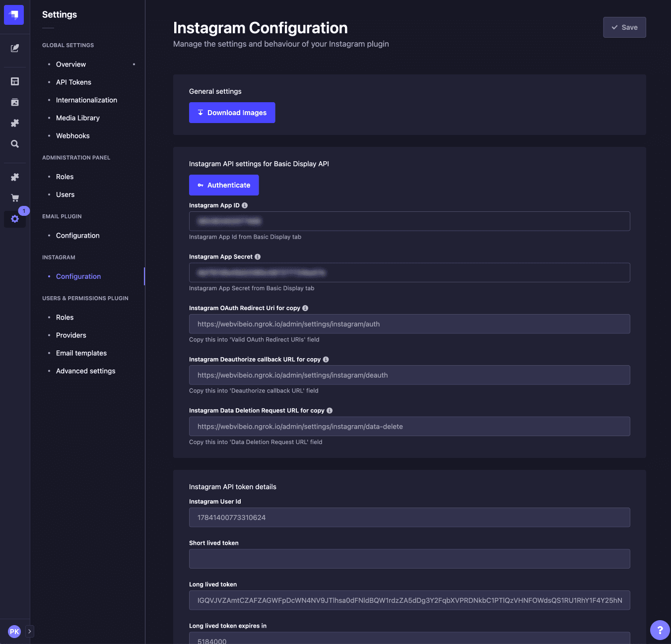This screenshot has height=644, width=671.
Task: Click 'Instagram App Secret from Basic Display tab' hint
Action: 252,288
